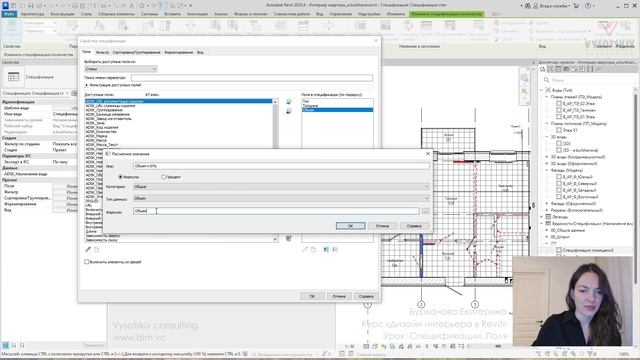
Task: Click the schedule type icon in Properties
Action: [x=13, y=77]
